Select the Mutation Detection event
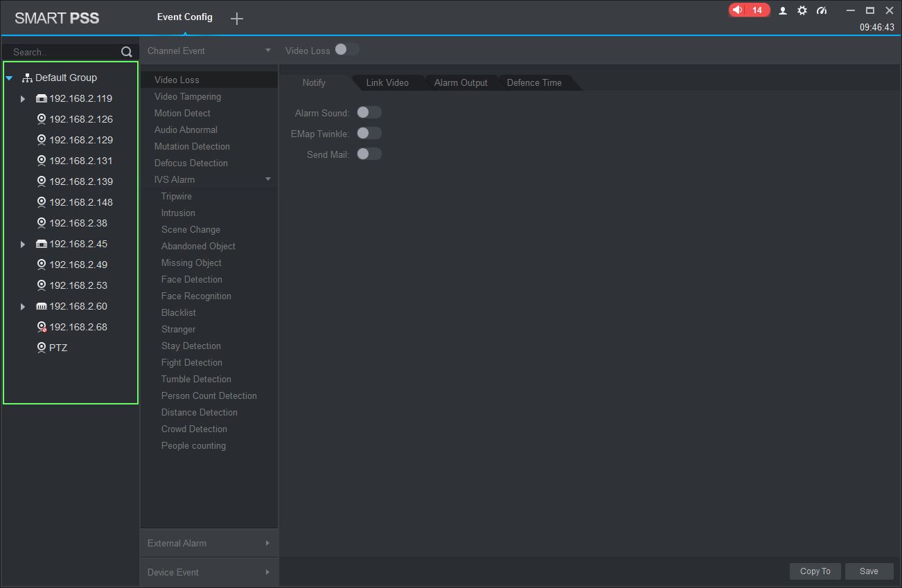 (209, 146)
